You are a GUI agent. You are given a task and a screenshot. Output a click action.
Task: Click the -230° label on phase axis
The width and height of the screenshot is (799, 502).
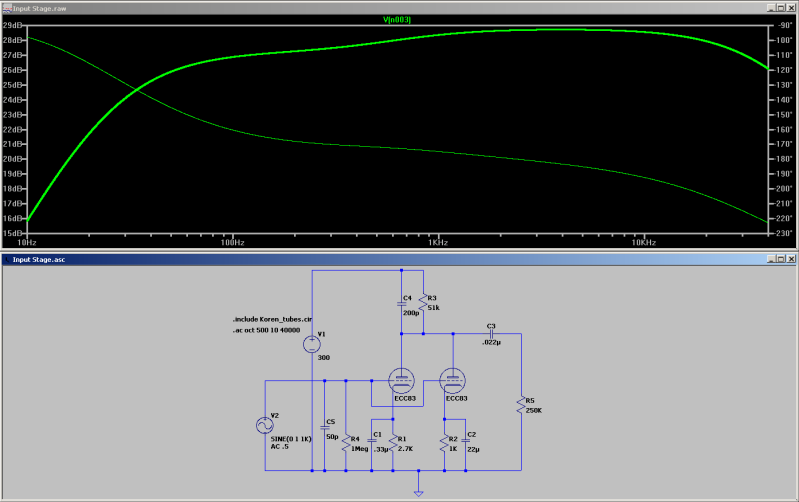point(784,233)
